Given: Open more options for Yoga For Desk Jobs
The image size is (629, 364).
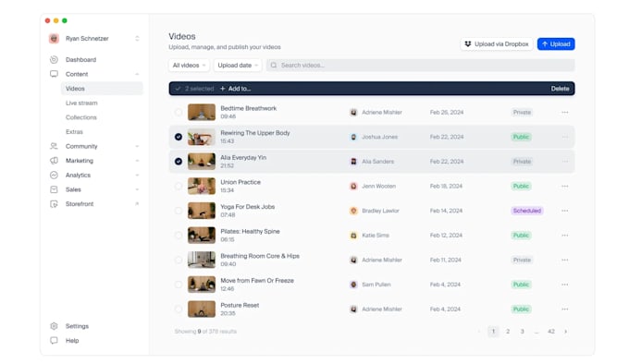Looking at the screenshot, I should pos(565,211).
